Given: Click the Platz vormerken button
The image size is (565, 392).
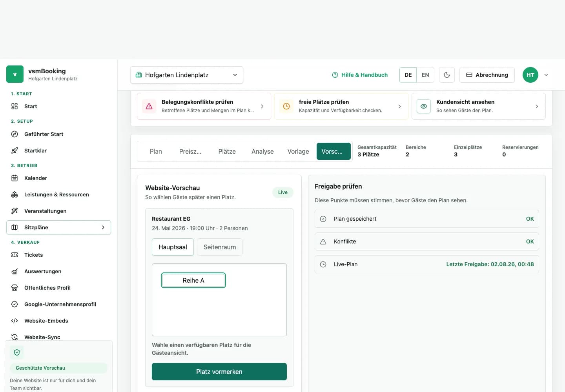Looking at the screenshot, I should pos(219,372).
